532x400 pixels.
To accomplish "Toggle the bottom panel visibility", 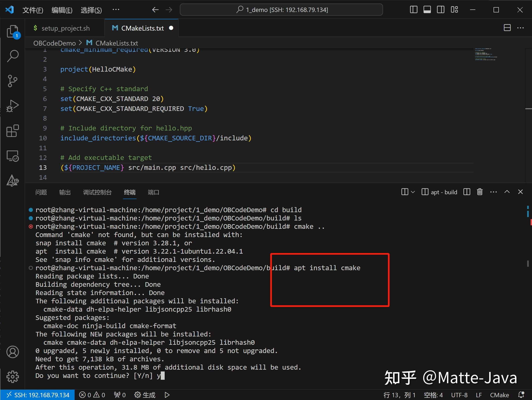I will click(x=427, y=10).
